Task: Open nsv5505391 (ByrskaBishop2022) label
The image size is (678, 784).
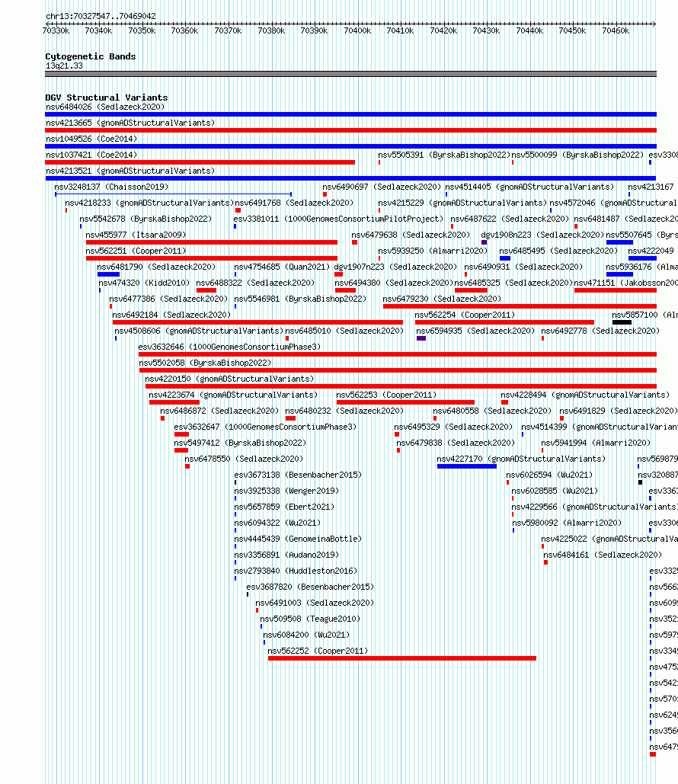Action: (444, 155)
